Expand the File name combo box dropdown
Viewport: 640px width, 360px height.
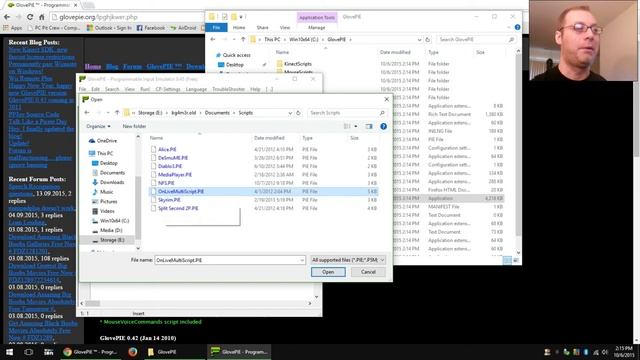click(x=302, y=260)
